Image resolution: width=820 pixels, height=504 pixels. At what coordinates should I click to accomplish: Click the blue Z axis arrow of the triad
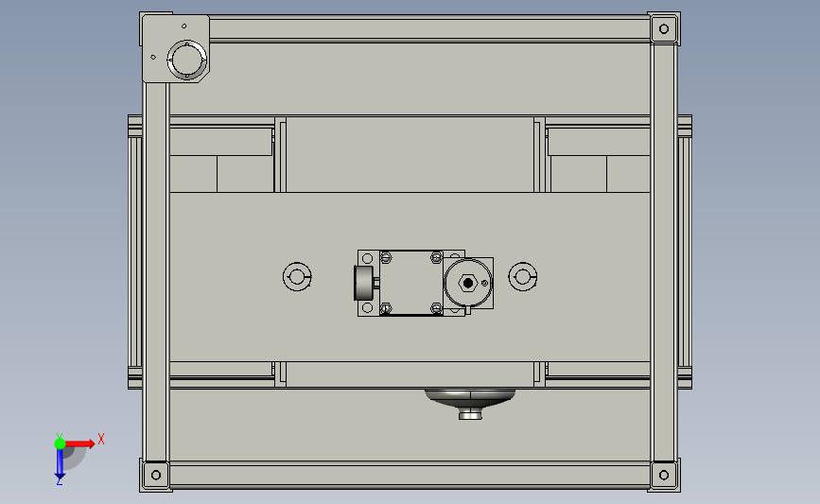coord(60,464)
